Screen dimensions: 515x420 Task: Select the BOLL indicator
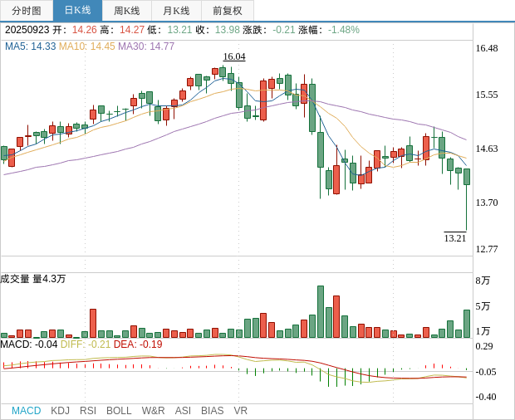pyautogui.click(x=119, y=411)
